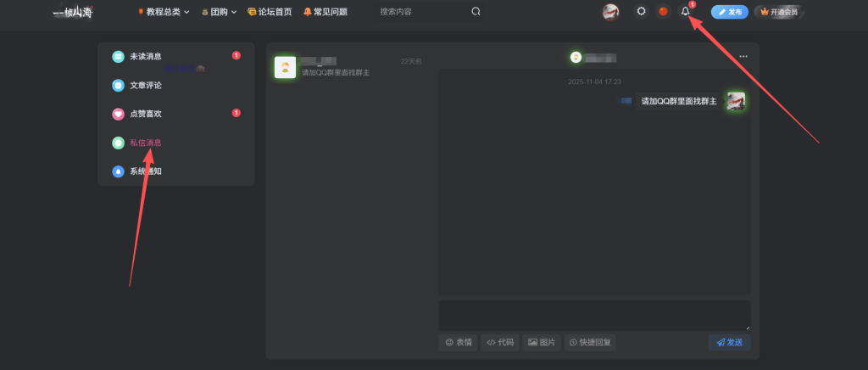Select 点赞喜欢 in sidebar
868x370 pixels.
[x=176, y=114]
